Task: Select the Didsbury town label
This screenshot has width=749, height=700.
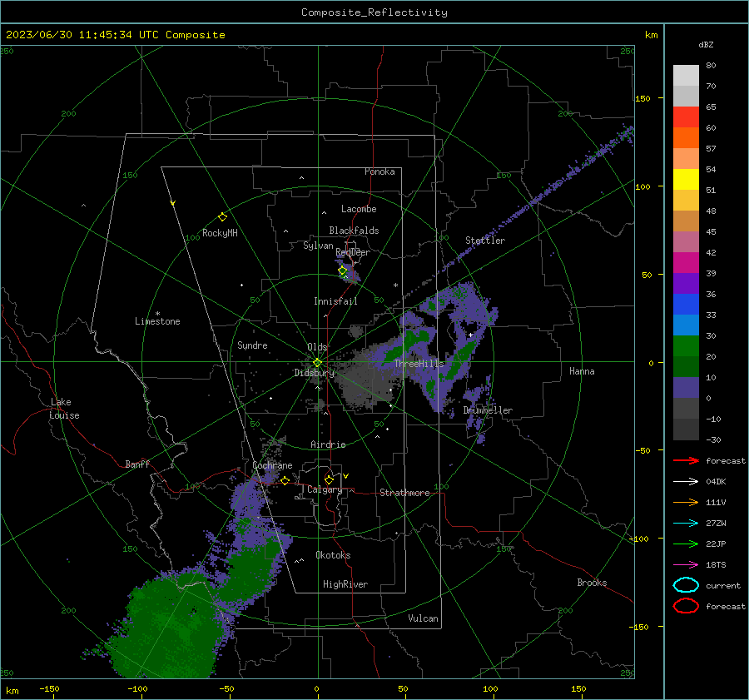Action: [x=315, y=373]
